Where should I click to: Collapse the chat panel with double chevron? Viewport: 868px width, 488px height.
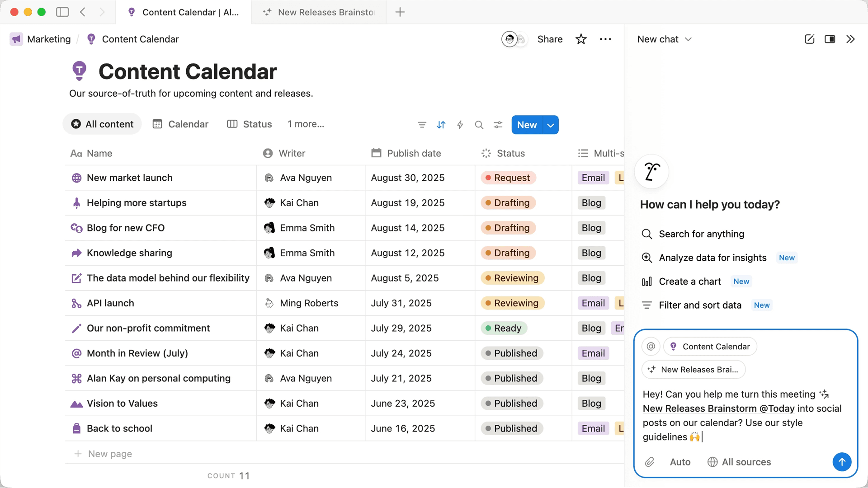[850, 39]
